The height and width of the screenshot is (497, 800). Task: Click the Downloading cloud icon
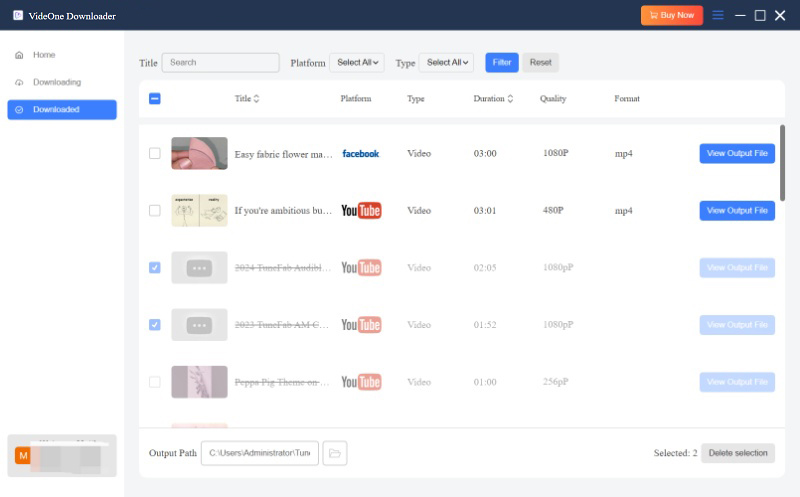pyautogui.click(x=19, y=82)
